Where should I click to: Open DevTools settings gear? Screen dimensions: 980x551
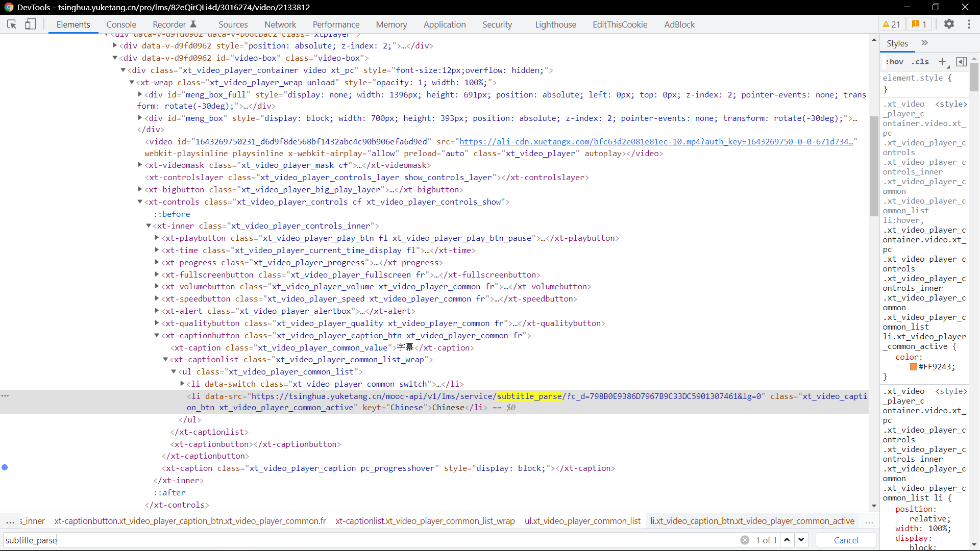pos(949,24)
